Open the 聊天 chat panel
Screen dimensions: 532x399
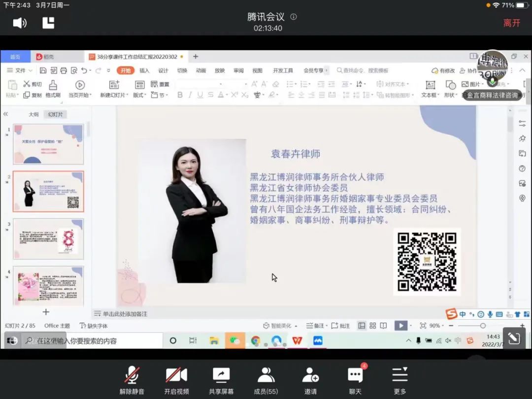pos(355,380)
